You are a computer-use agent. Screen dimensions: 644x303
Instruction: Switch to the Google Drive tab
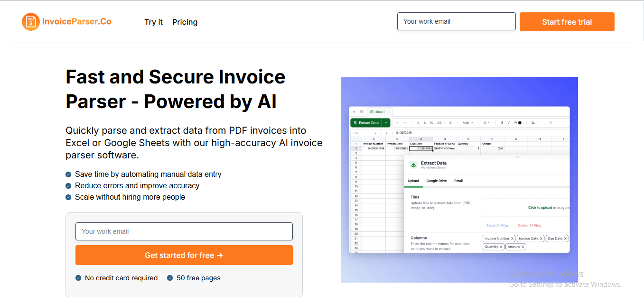tap(437, 181)
